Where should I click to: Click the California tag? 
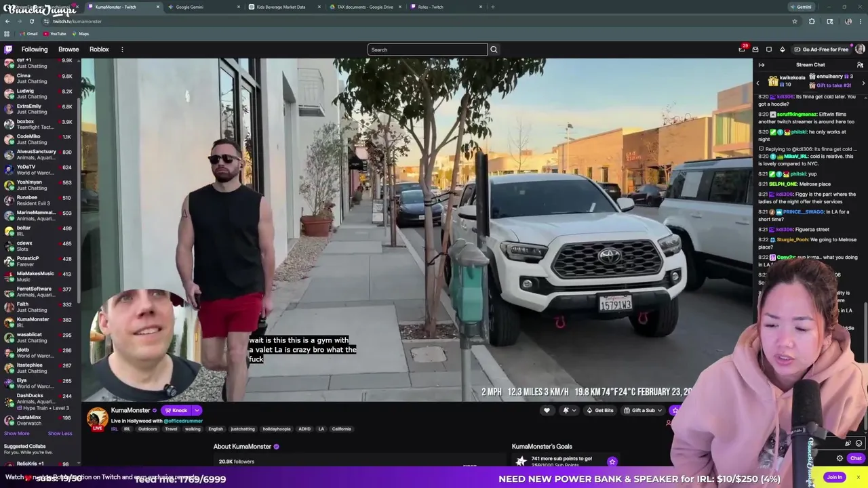tap(341, 429)
